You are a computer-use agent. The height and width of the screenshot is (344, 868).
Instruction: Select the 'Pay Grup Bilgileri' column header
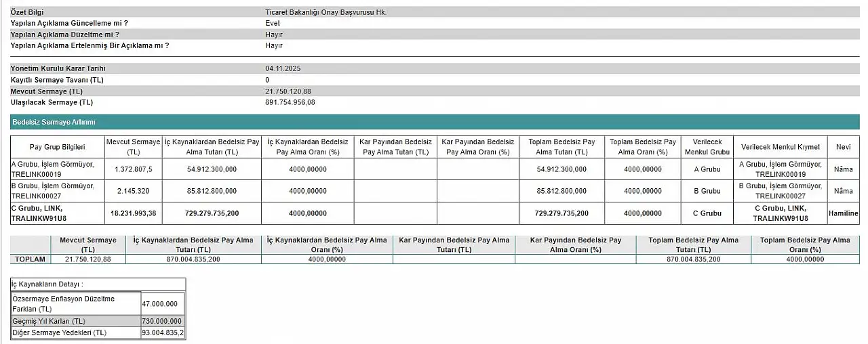tap(57, 147)
